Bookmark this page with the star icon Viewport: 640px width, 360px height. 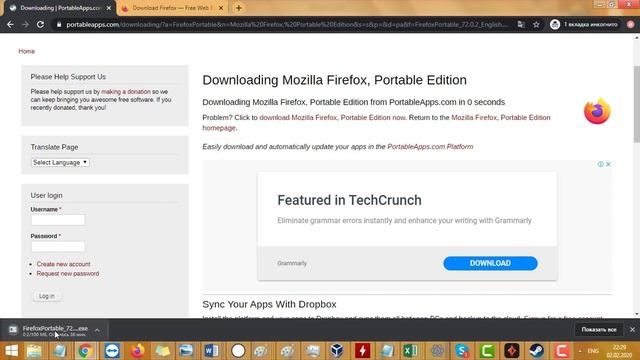click(x=536, y=24)
